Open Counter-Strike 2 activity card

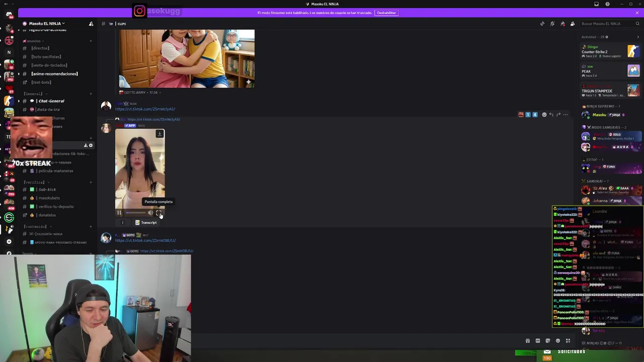point(610,51)
